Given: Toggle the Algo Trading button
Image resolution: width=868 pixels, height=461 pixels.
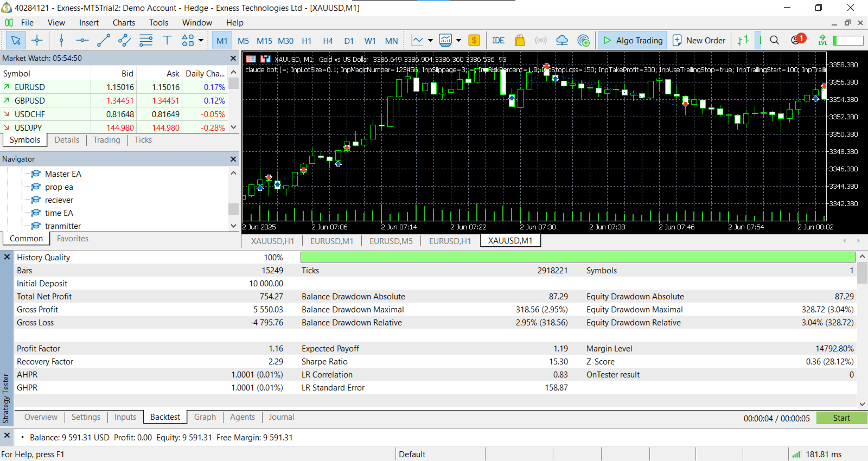Looking at the screenshot, I should point(633,40).
